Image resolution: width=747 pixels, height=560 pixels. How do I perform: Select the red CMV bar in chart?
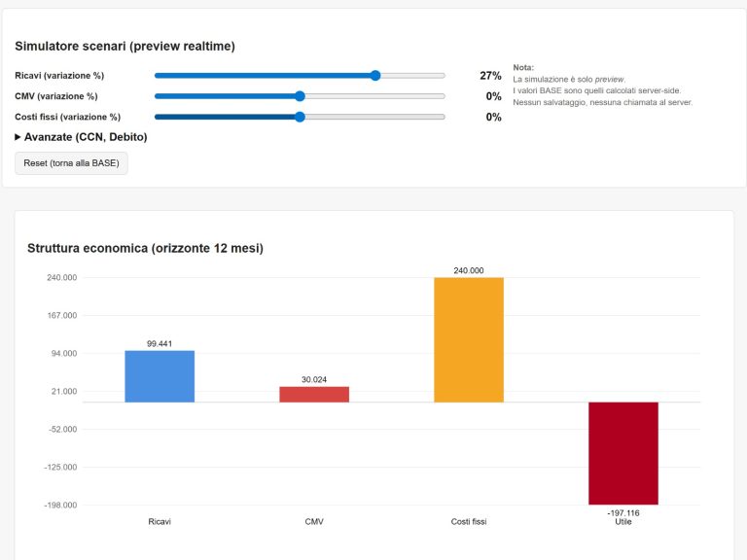(x=313, y=394)
